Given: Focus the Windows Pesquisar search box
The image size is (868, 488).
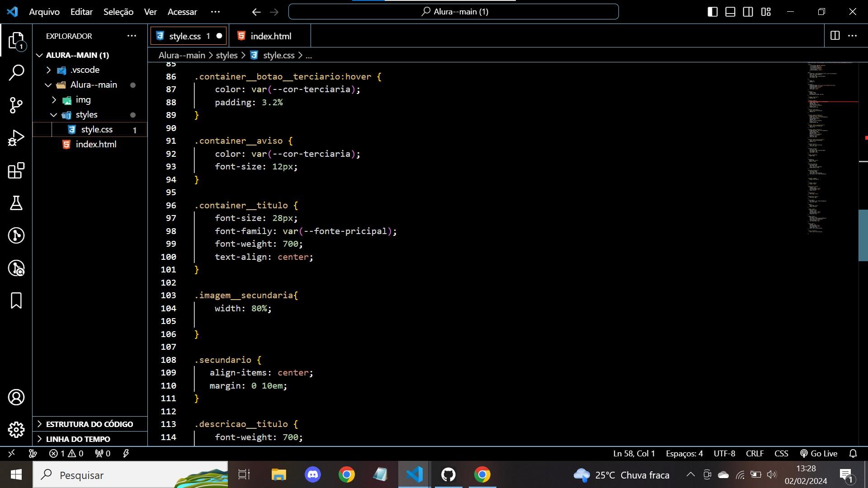Looking at the screenshot, I should 130,475.
